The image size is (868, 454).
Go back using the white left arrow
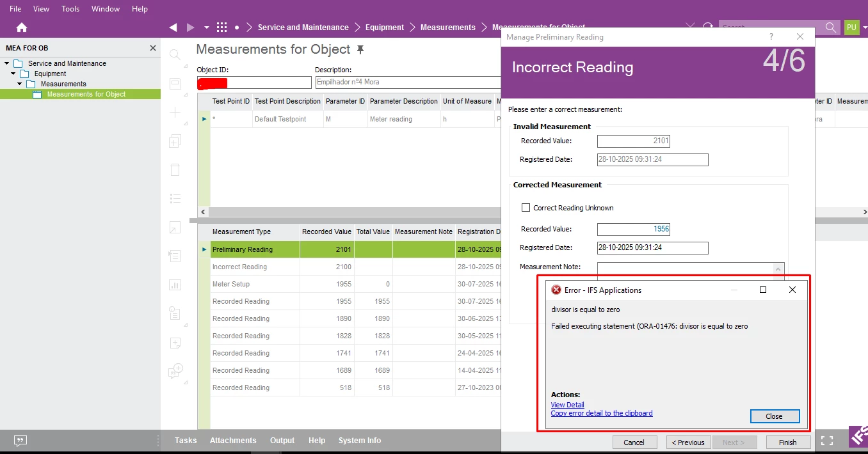click(173, 27)
